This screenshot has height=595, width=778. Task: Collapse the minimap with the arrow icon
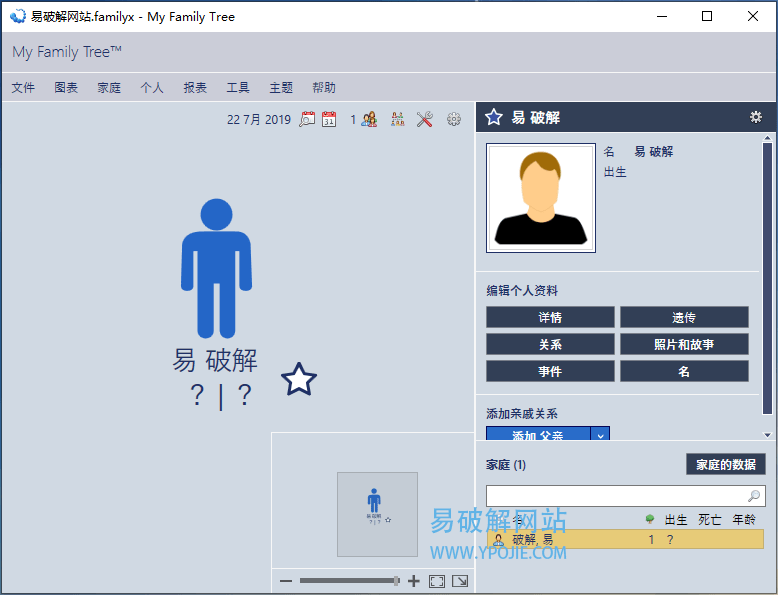click(x=460, y=581)
